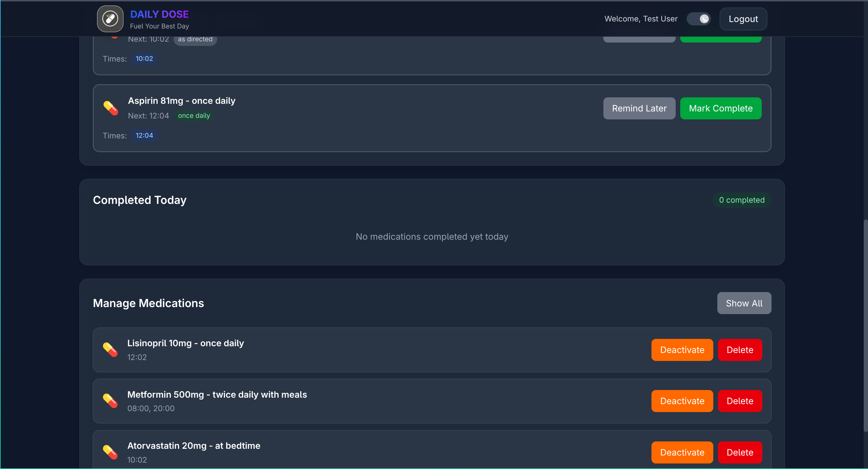Deactivate Atorvastatin 20mg medication
This screenshot has height=469, width=868.
point(682,452)
